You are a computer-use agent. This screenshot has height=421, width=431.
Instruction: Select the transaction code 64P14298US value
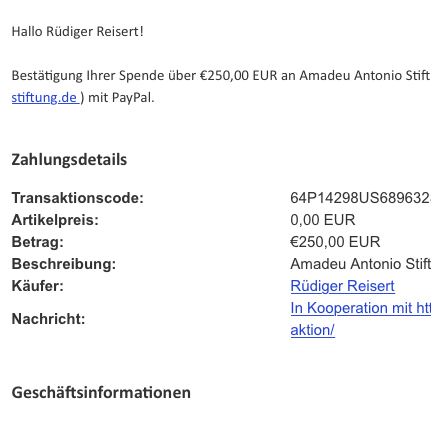pos(361,198)
